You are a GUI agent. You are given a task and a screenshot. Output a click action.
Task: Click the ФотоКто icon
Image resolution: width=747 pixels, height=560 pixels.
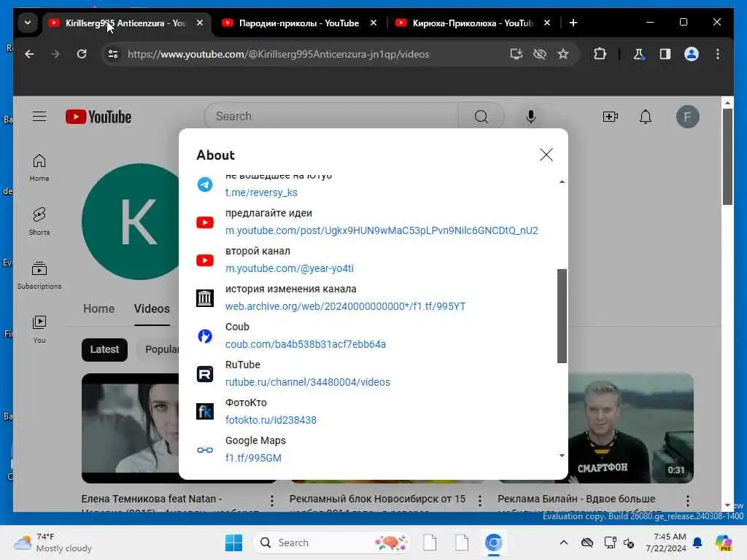(x=205, y=411)
